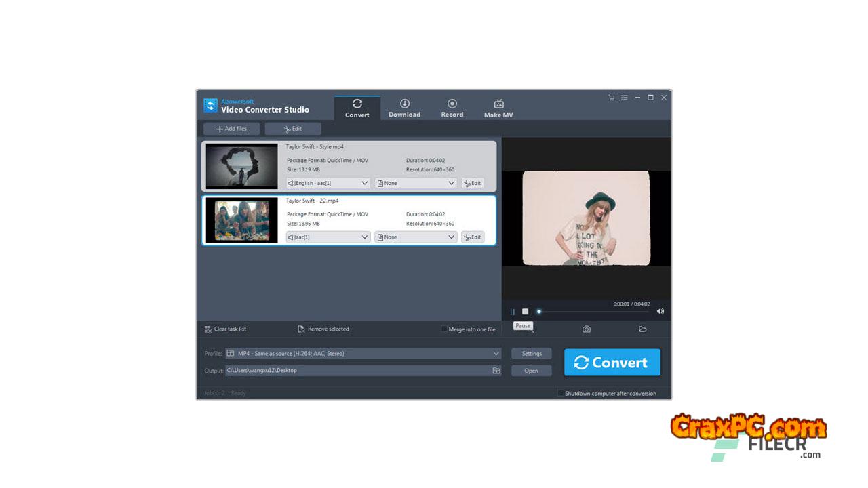Viewport: 868px width, 488px height.
Task: Click the file name "Taylor Swift - 22.mp4"
Action: (313, 201)
